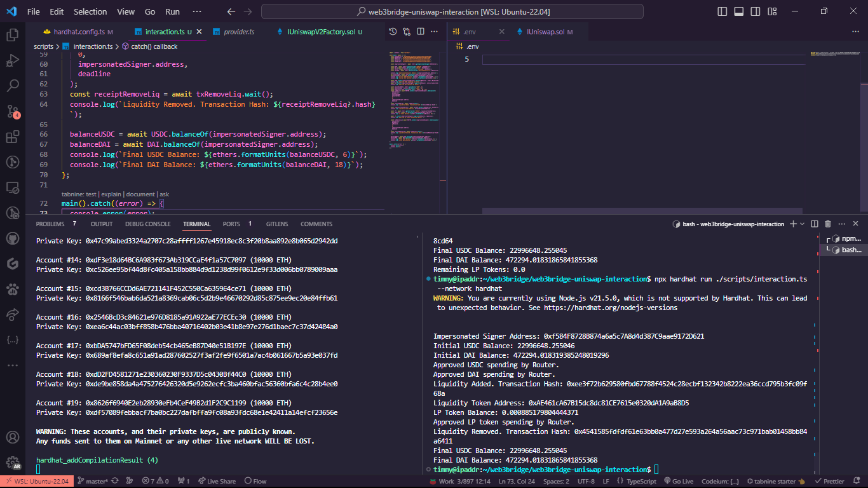Open Source Control view with 4 badge
The height and width of the screenshot is (488, 868).
[x=13, y=111]
